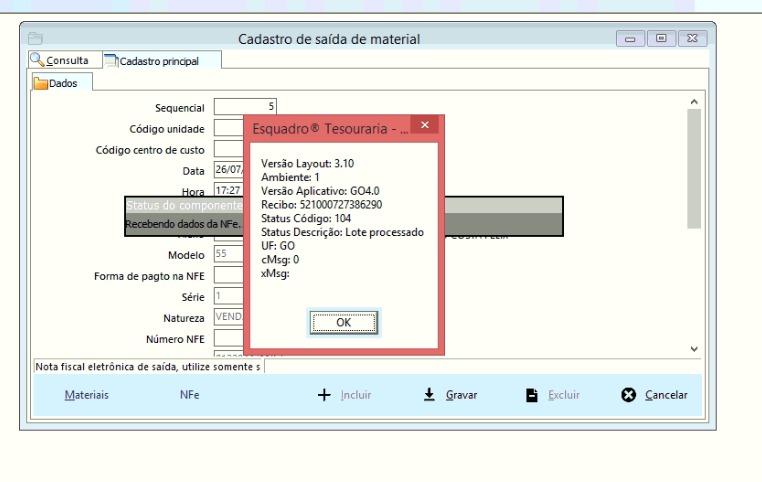Screen dimensions: 762x482
Task: Maximize the Cadastro de saída de material window
Action: pos(661,38)
